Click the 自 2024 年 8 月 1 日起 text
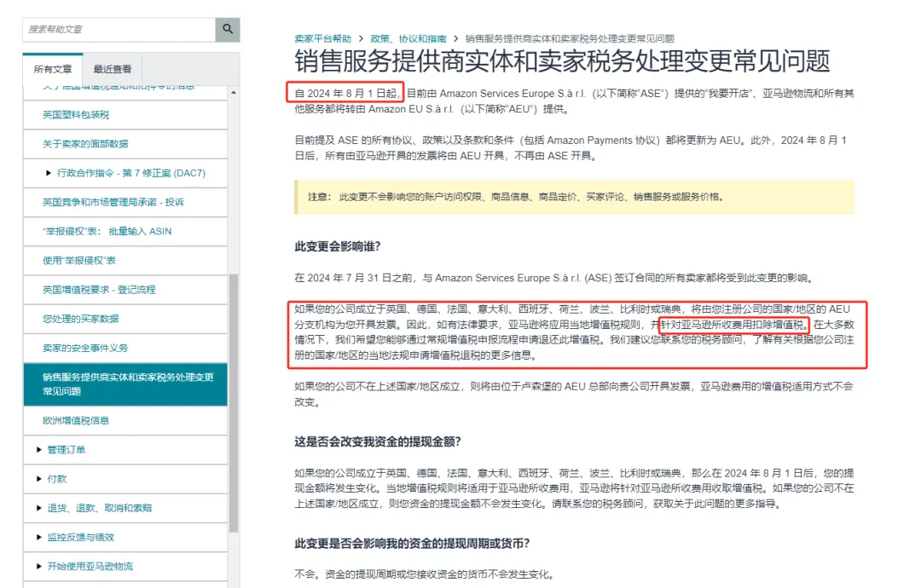 pyautogui.click(x=347, y=93)
